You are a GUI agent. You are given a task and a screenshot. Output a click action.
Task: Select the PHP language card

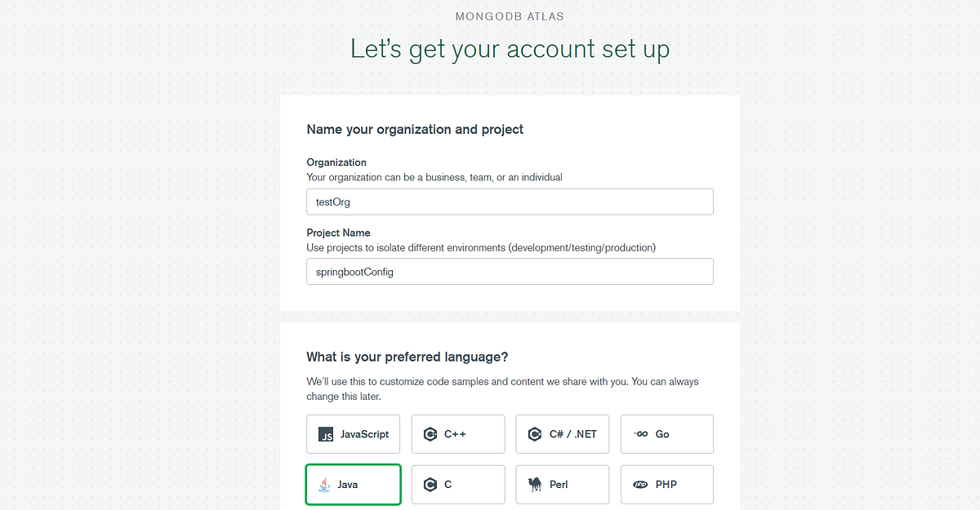click(666, 484)
